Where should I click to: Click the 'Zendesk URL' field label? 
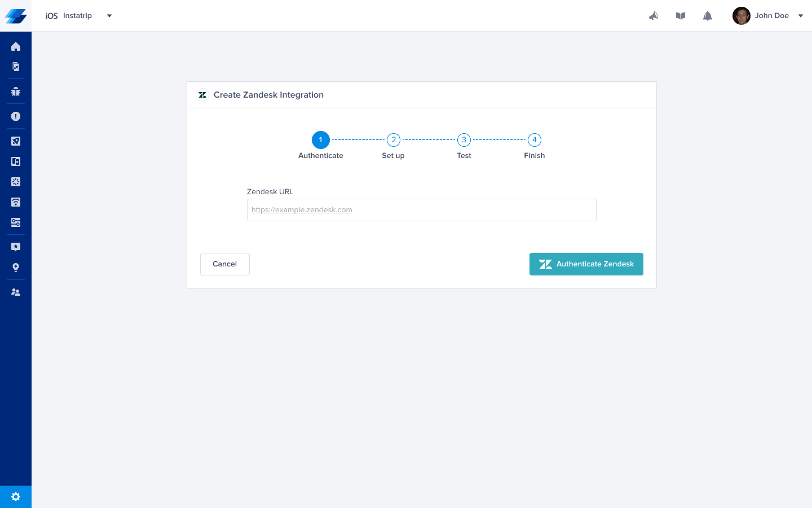pos(270,192)
